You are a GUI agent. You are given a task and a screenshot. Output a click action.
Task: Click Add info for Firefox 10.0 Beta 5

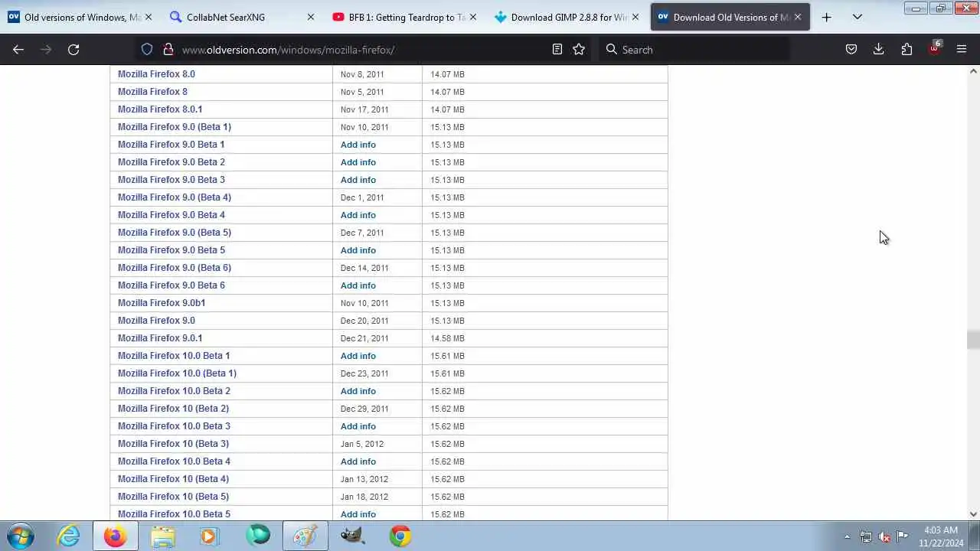[x=358, y=514]
